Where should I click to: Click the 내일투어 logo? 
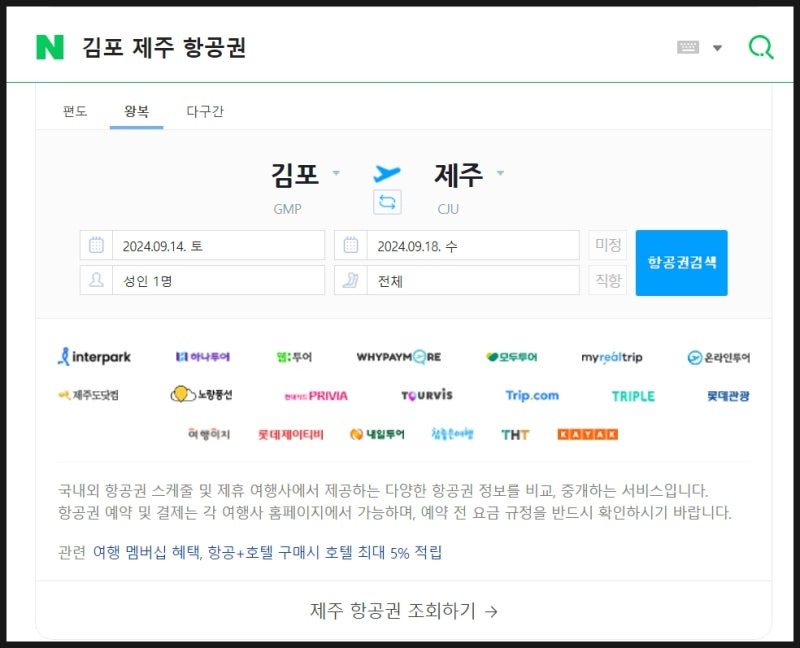pyautogui.click(x=377, y=434)
